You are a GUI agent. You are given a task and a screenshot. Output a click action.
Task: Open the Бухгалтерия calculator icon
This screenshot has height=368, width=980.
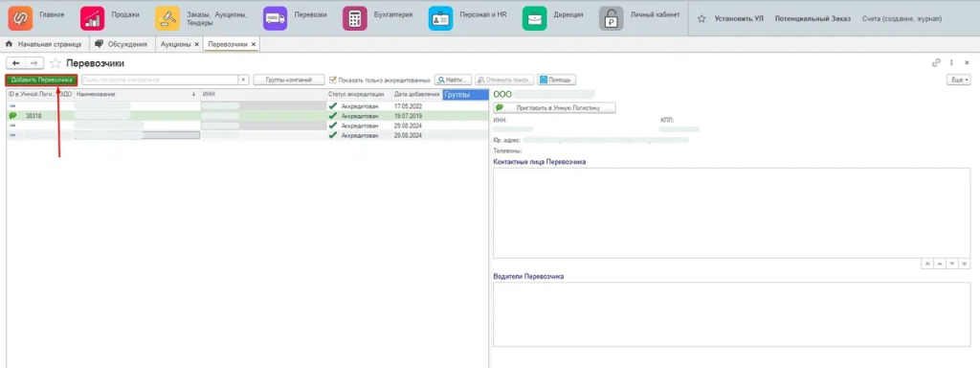tap(354, 18)
